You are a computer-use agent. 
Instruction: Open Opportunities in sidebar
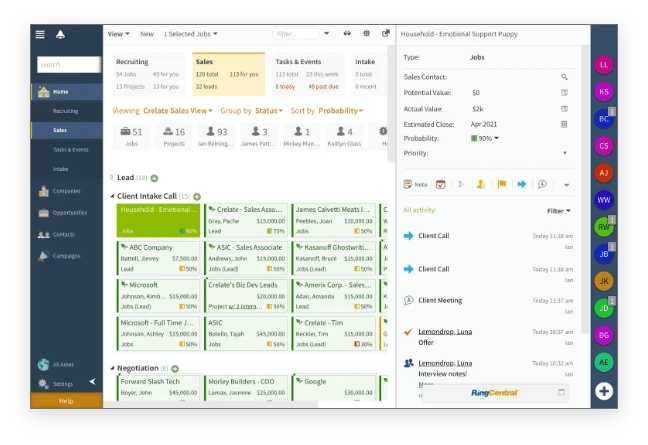[x=67, y=213]
